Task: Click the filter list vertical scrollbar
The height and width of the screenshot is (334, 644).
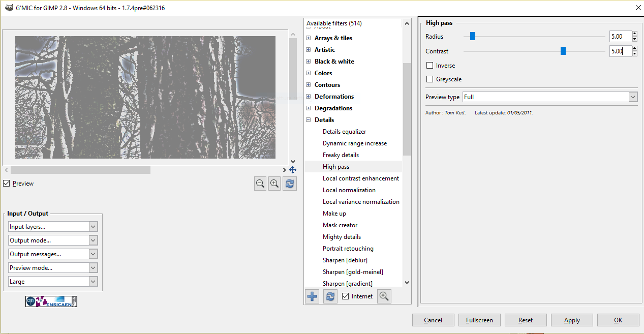Action: (406, 109)
